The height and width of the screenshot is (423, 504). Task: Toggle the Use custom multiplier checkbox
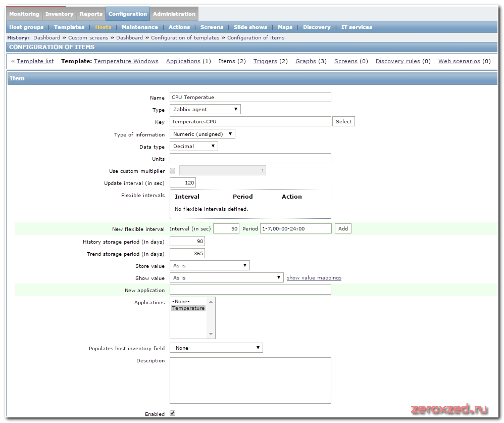click(x=173, y=171)
